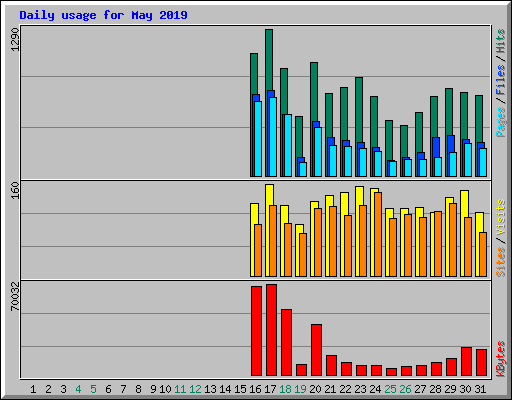Select green weekend day label 26
Image resolution: width=512 pixels, height=400 pixels.
click(405, 389)
